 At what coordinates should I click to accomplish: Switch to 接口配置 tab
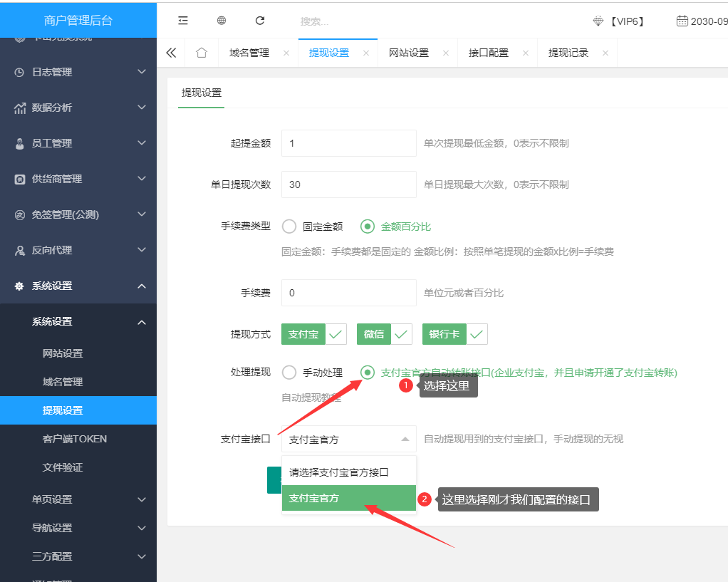click(489, 53)
